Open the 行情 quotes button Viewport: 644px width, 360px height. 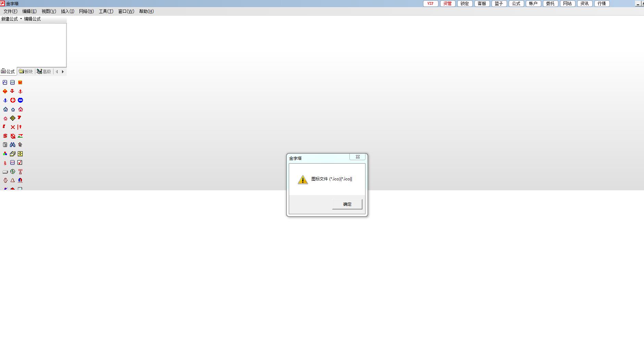[602, 3]
